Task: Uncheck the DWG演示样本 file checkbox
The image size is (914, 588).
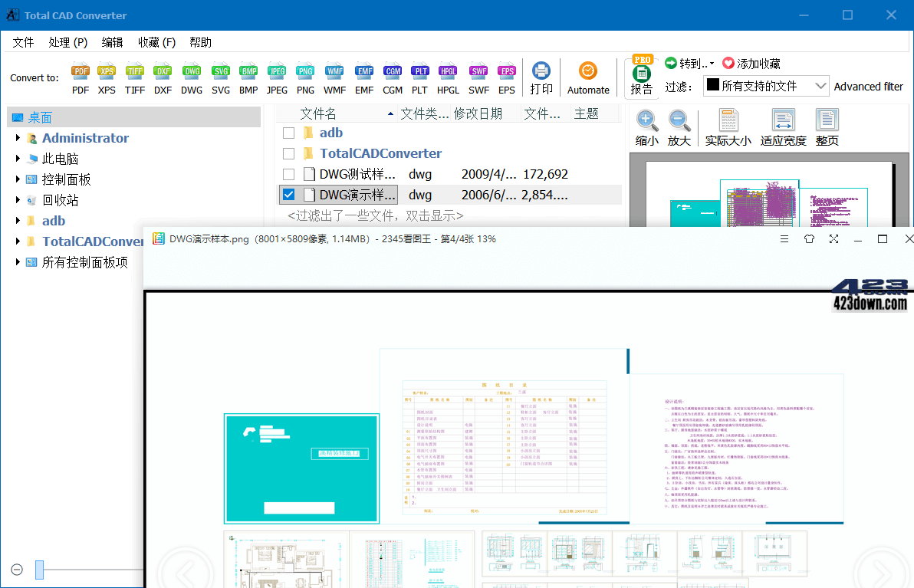Action: pyautogui.click(x=288, y=194)
